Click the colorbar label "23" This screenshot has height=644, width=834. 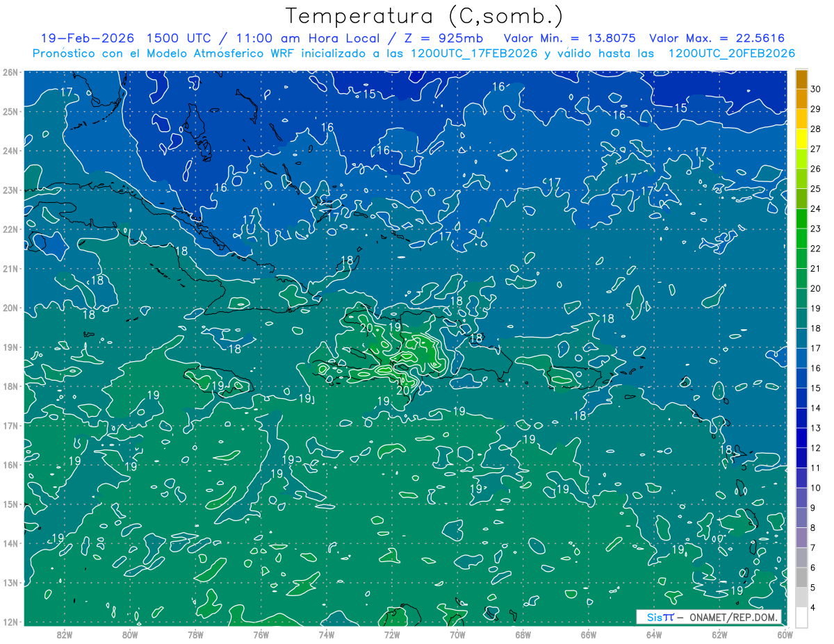tap(815, 229)
